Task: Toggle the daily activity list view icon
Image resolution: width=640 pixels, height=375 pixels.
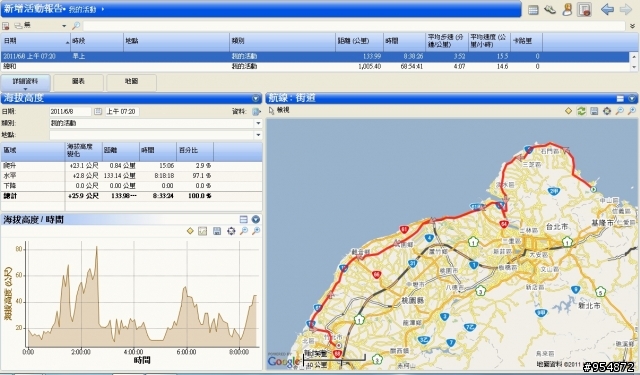Action: point(533,10)
